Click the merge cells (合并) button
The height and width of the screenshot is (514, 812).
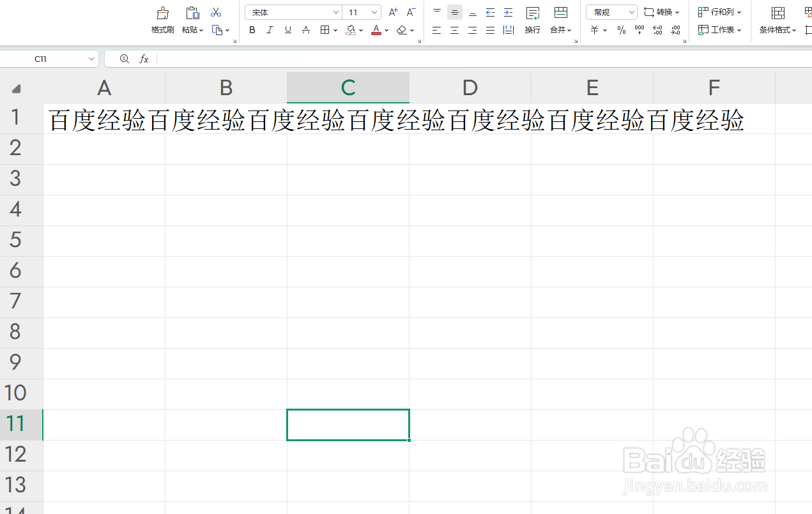point(560,20)
